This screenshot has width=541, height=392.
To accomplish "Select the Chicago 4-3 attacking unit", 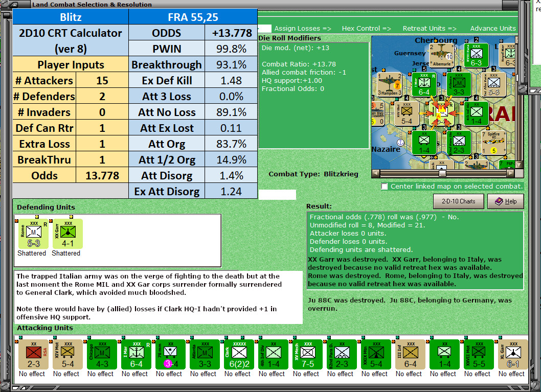I will coord(102,354).
